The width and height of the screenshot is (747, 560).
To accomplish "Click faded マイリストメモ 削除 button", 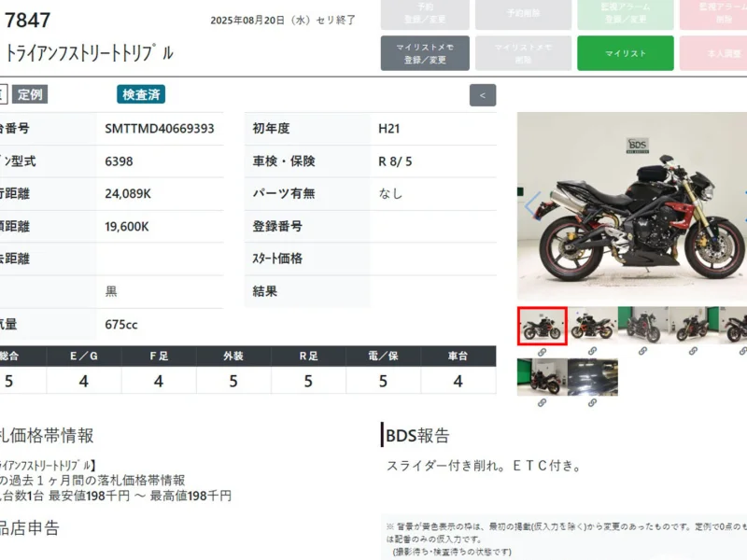I will (x=523, y=53).
